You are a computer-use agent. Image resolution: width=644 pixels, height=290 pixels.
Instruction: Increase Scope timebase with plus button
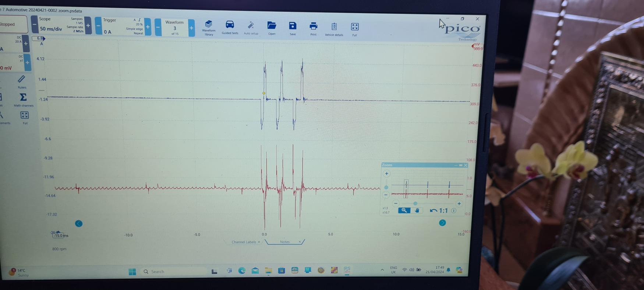(x=88, y=25)
